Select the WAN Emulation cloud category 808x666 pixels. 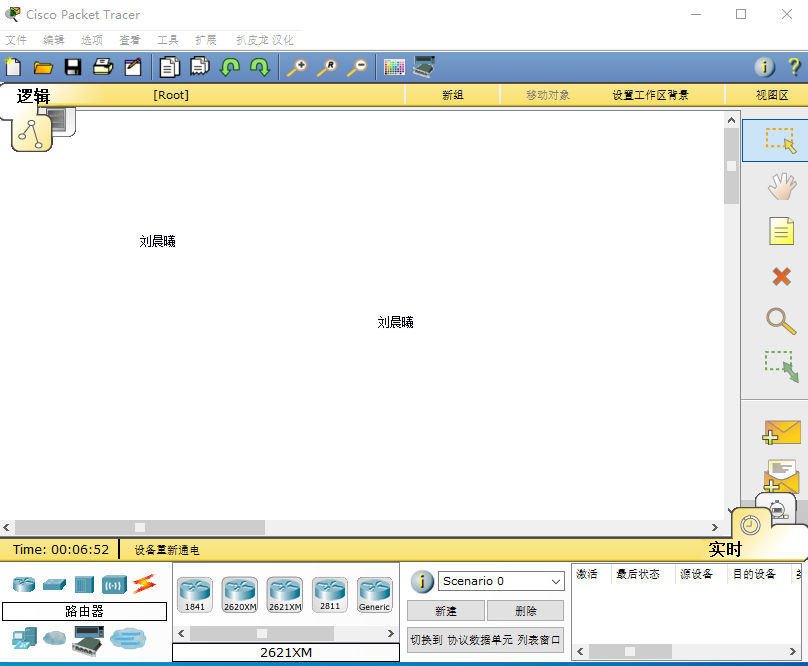[x=54, y=639]
